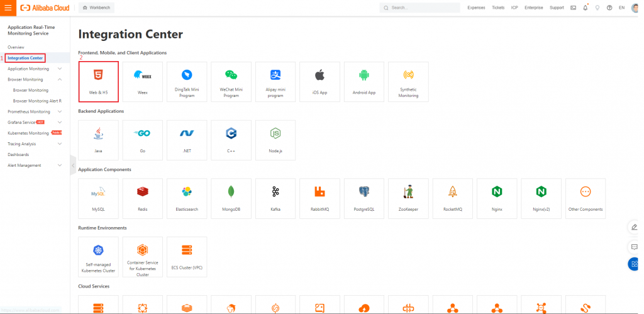Choose the ECS Cluster (VPC) card
This screenshot has width=644, height=314.
(x=187, y=257)
